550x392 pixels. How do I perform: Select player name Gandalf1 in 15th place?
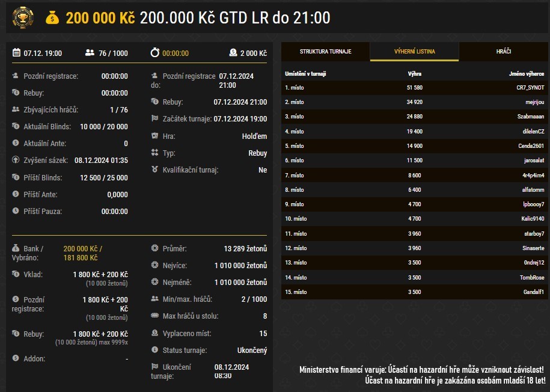tap(534, 292)
